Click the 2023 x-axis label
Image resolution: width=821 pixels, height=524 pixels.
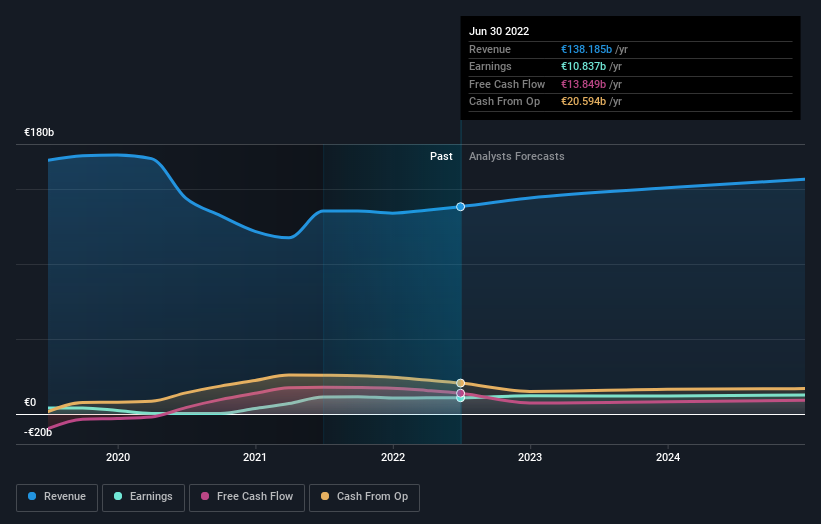point(530,458)
